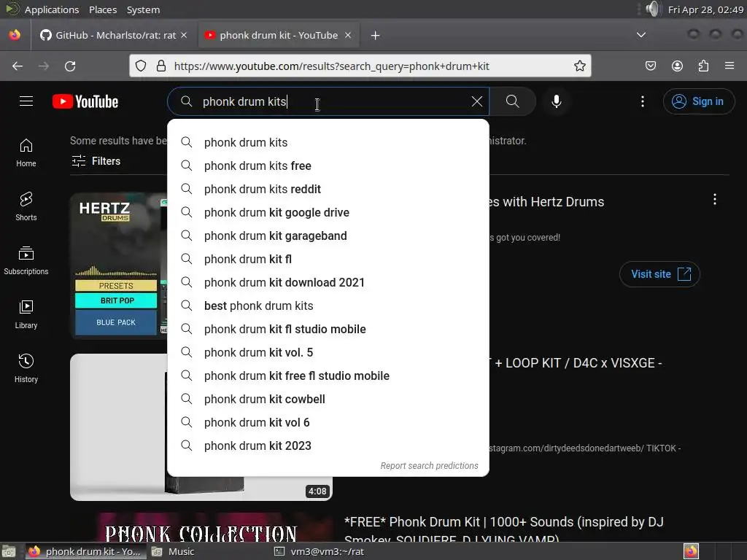
Task: Open the FREE Phonk Drum Kit 1000+ Sounds video title
Action: point(503,530)
